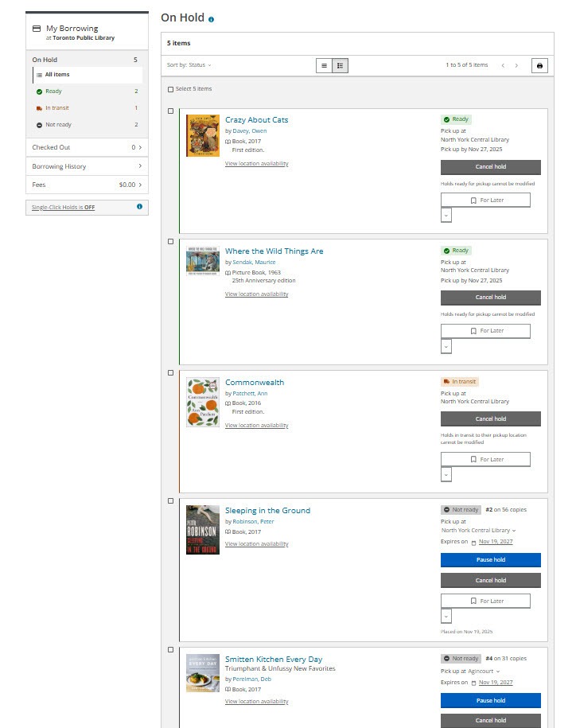This screenshot has width=576, height=728.
Task: View location availability for Crazy About Cats
Action: pyautogui.click(x=257, y=164)
